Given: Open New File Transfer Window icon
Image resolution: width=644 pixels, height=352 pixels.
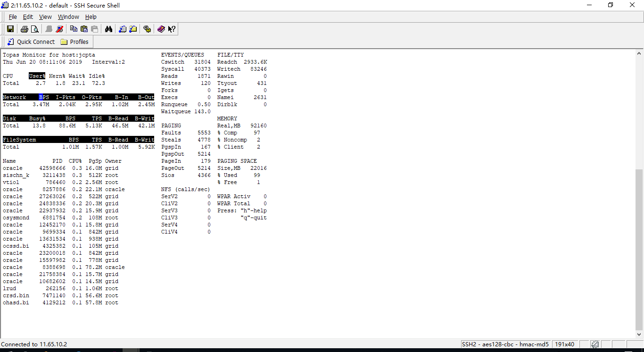Looking at the screenshot, I should (x=133, y=29).
